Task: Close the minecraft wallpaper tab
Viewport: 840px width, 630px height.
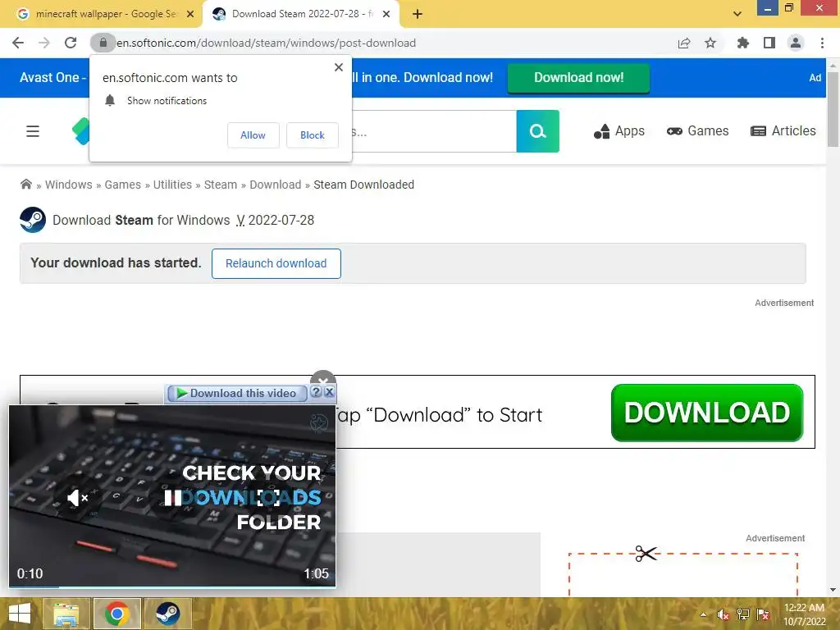Action: [x=190, y=14]
